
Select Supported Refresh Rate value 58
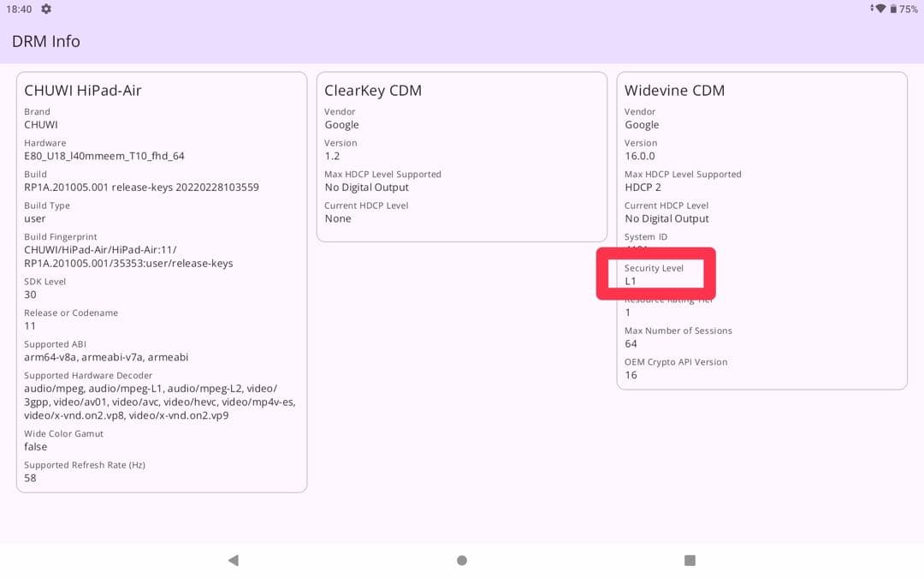(x=30, y=478)
